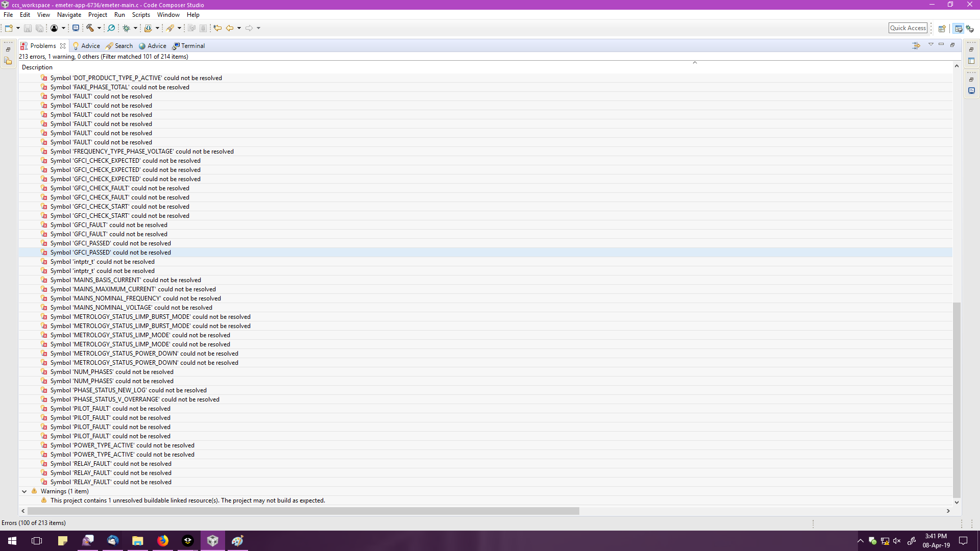Select the 'intptr_t' could not be resolved error
Image resolution: width=980 pixels, height=551 pixels.
tap(102, 262)
